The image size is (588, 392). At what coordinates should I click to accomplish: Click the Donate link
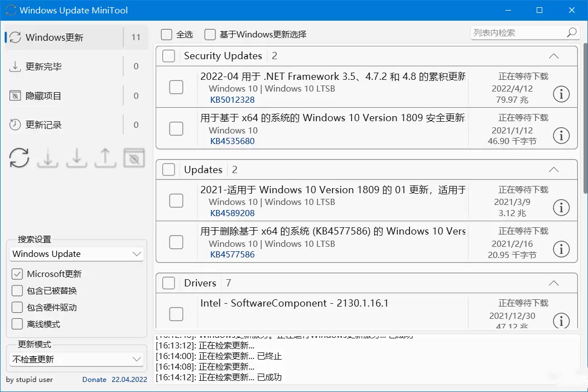[94, 380]
